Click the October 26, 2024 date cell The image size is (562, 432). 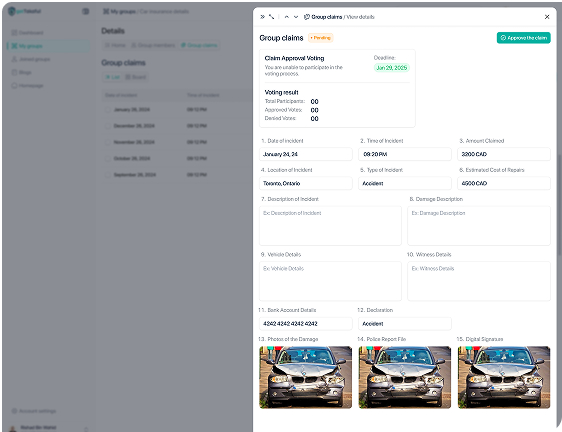coord(132,158)
